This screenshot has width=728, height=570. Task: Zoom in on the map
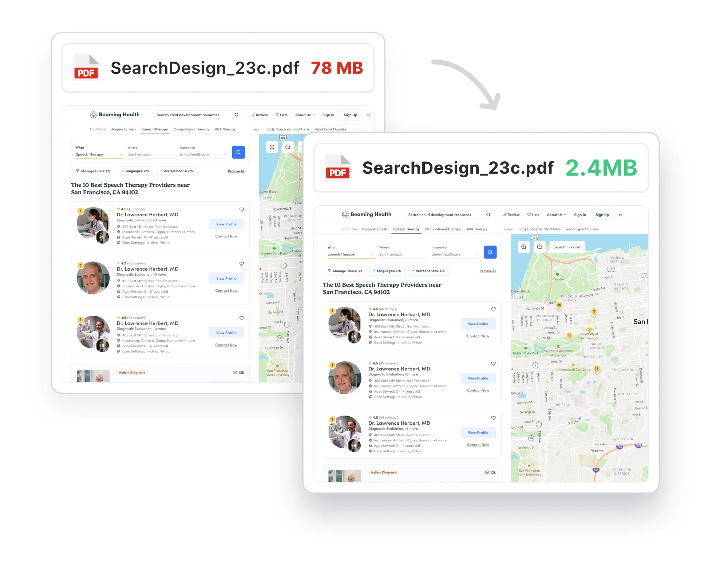coord(523,247)
